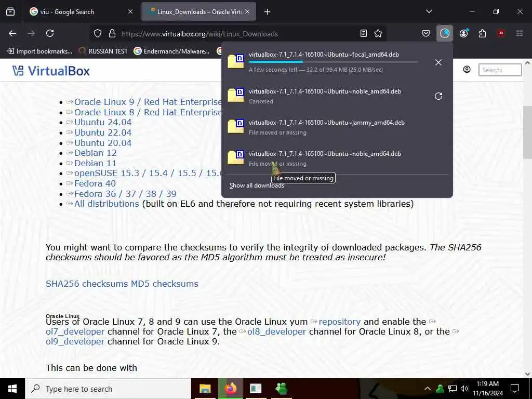Open Firefox View icon in tab strip

10,12
